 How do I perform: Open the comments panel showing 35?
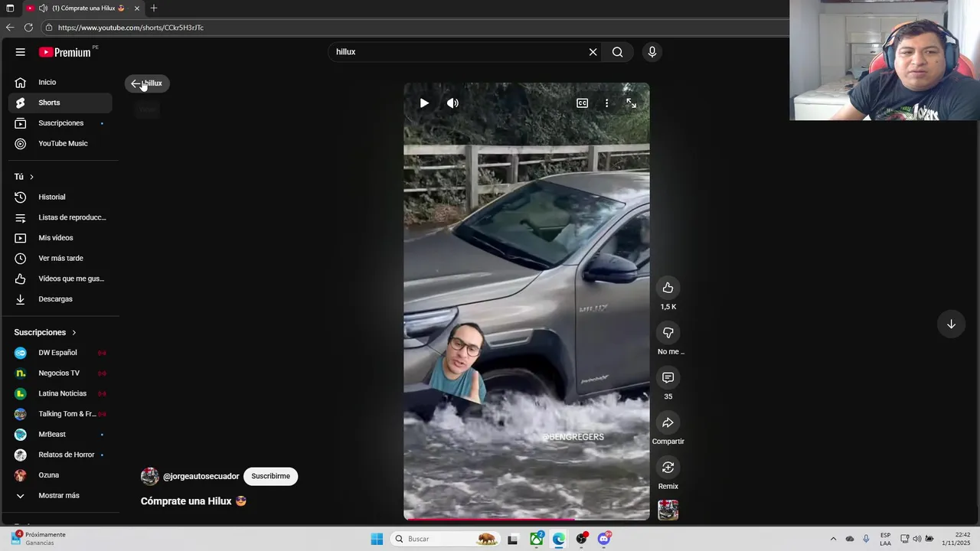point(668,377)
